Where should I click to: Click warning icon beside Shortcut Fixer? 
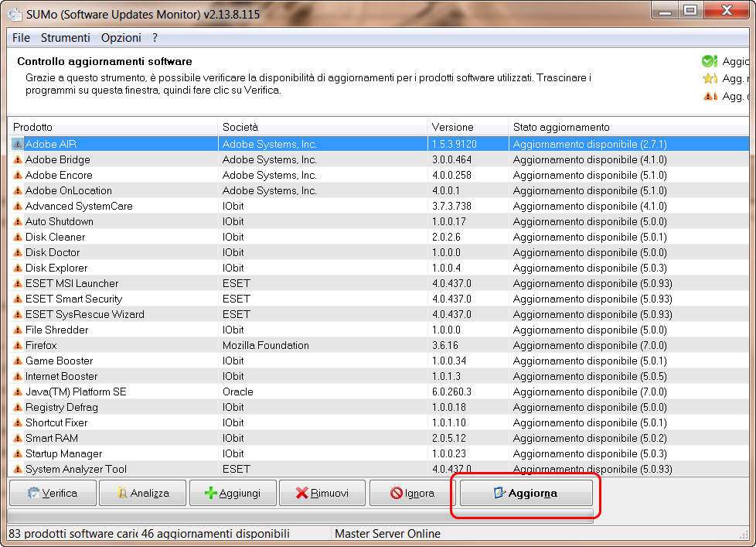point(18,422)
